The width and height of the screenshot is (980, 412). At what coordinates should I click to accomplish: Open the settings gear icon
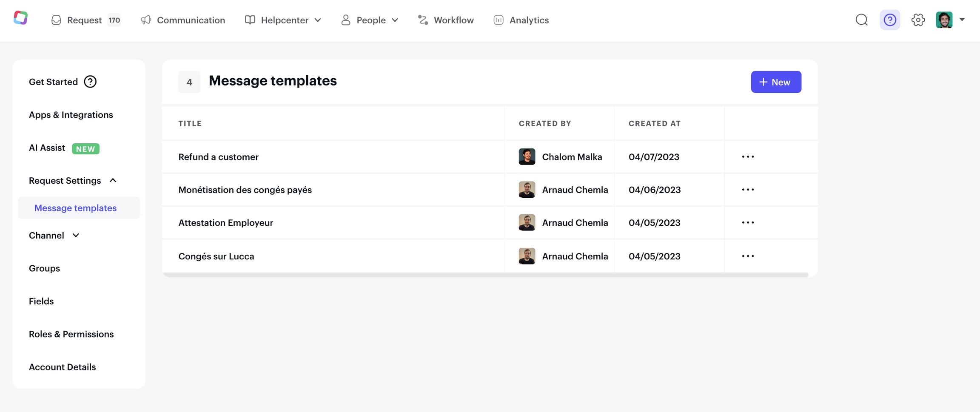918,20
